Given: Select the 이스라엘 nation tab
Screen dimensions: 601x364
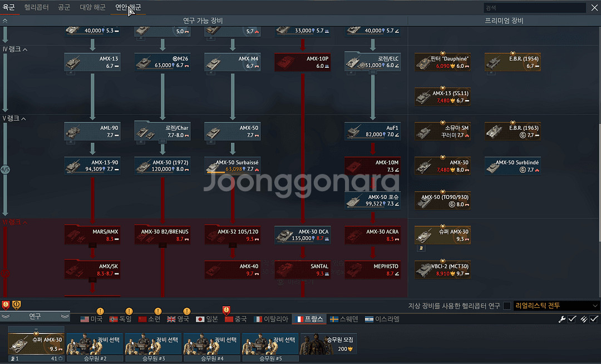Looking at the screenshot, I should (382, 319).
